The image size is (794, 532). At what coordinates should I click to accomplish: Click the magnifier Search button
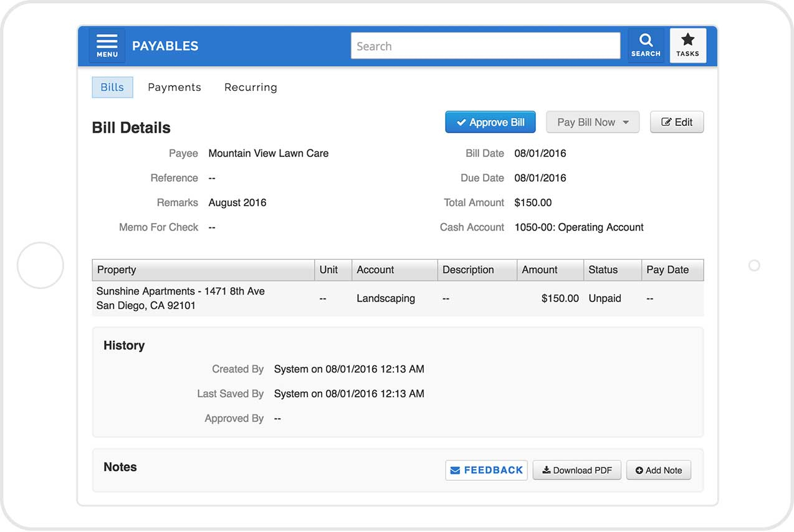pyautogui.click(x=646, y=45)
